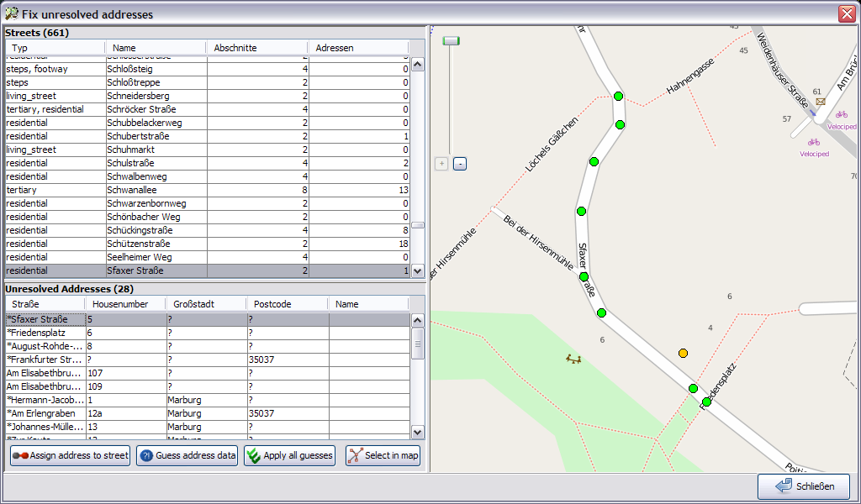This screenshot has height=504, width=861.
Task: Click the map zoom in plus button
Action: [x=441, y=164]
